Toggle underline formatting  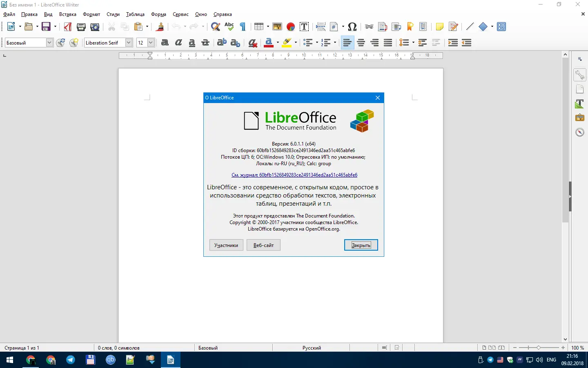tap(192, 43)
